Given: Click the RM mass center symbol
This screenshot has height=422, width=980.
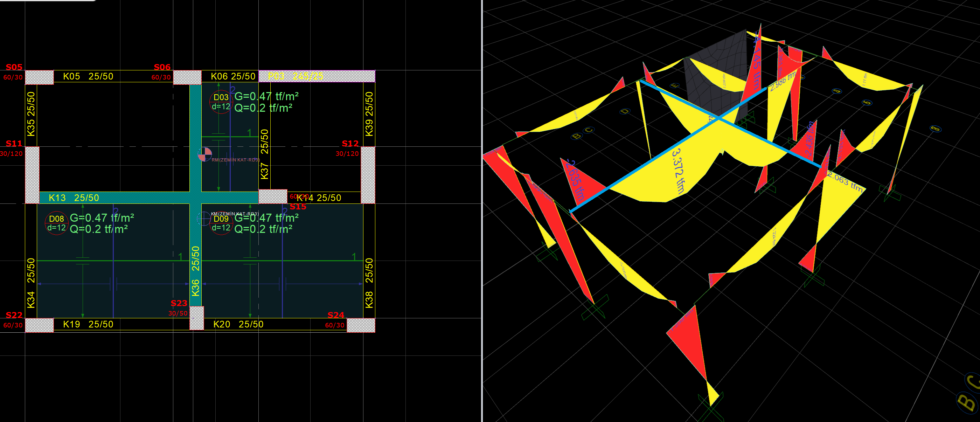Looking at the screenshot, I should pos(205,154).
